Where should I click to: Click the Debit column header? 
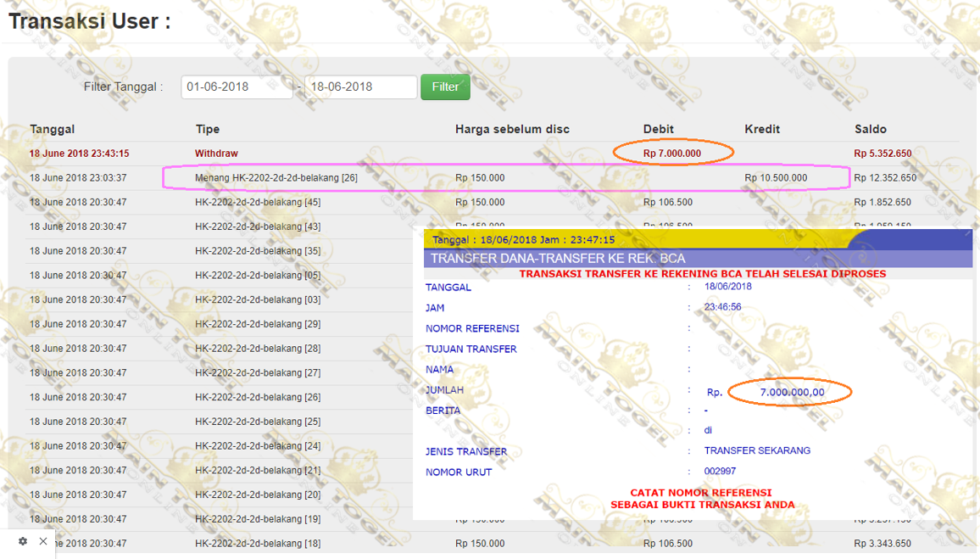tap(658, 129)
